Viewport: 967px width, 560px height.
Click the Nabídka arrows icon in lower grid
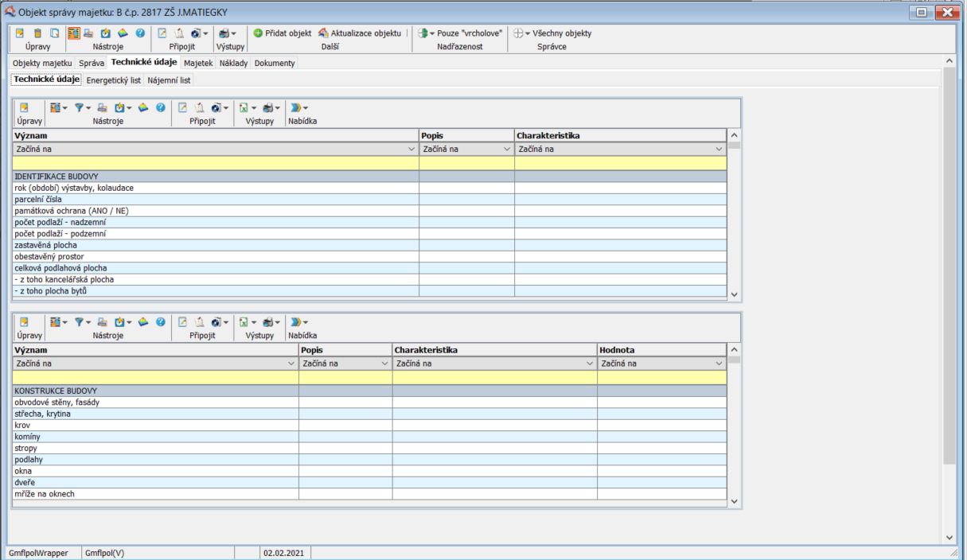tap(296, 322)
